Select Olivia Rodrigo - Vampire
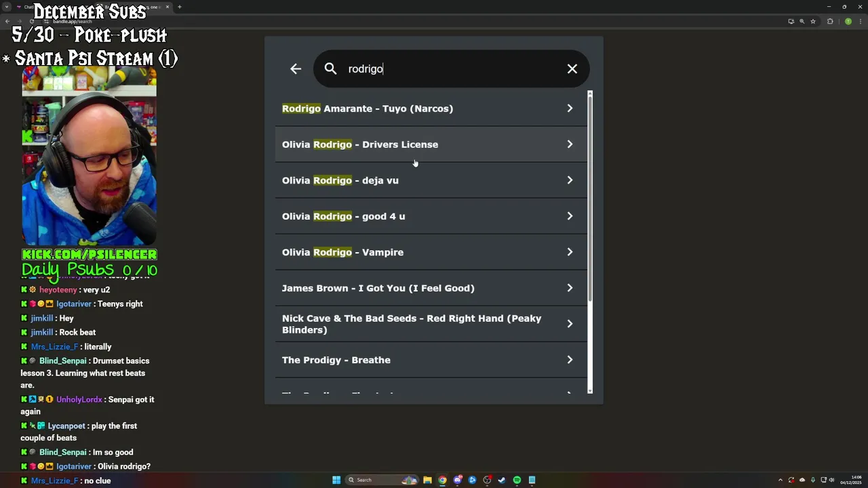868x488 pixels. click(431, 252)
